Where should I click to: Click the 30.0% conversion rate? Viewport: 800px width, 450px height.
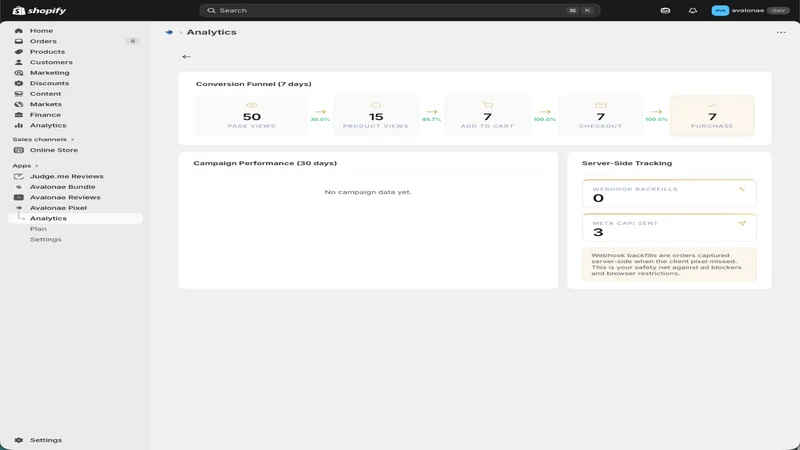[320, 119]
